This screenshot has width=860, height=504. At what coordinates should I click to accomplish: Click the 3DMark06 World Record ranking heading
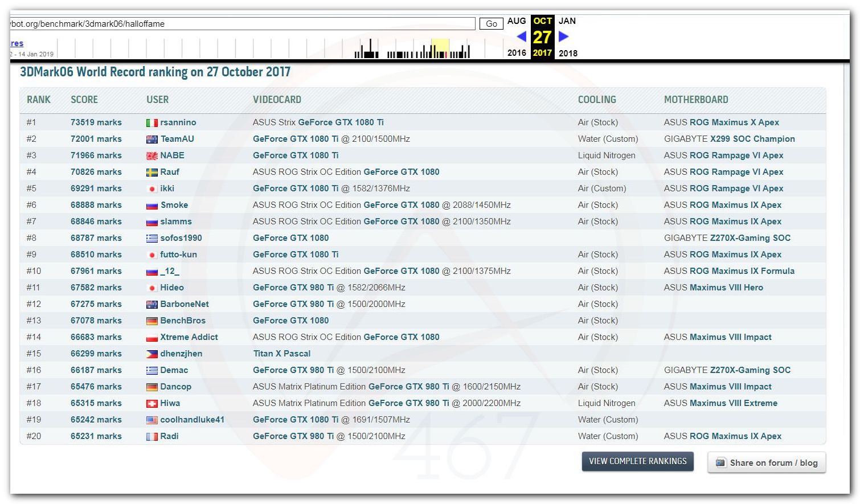pos(155,72)
